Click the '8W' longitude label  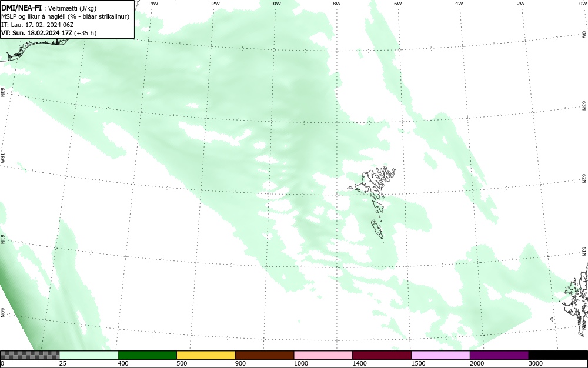pos(337,4)
